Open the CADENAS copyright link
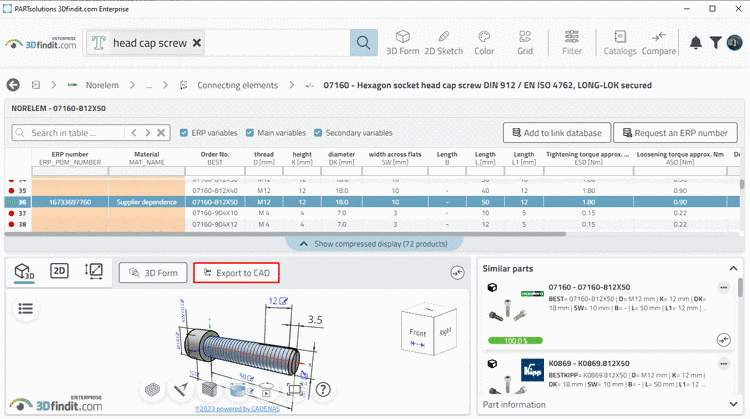The width and height of the screenshot is (750, 419). (237, 408)
